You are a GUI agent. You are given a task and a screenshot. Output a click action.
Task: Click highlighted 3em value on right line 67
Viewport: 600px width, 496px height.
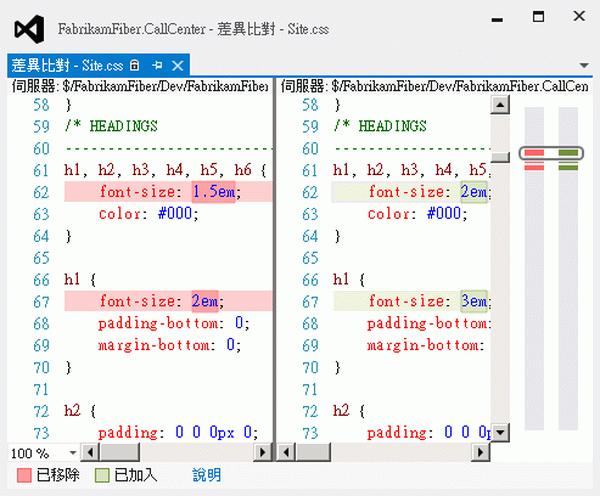pyautogui.click(x=474, y=301)
